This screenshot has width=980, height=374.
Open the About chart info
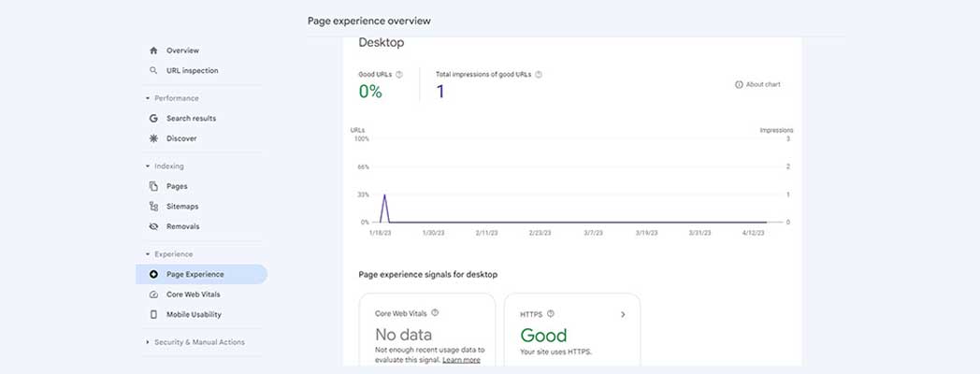click(x=757, y=84)
